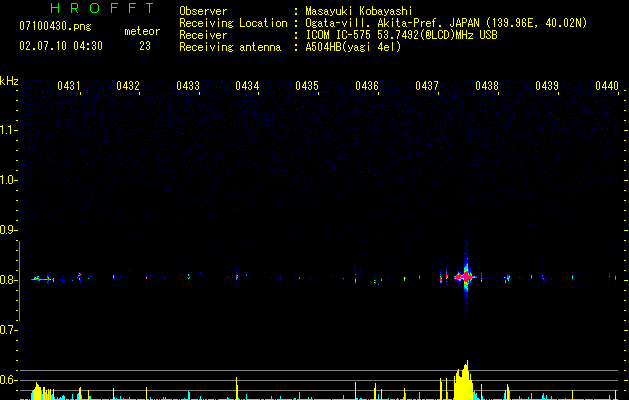Viewport: 629px width, 400px height.
Task: Click the 0440 time axis label
Action: (607, 86)
